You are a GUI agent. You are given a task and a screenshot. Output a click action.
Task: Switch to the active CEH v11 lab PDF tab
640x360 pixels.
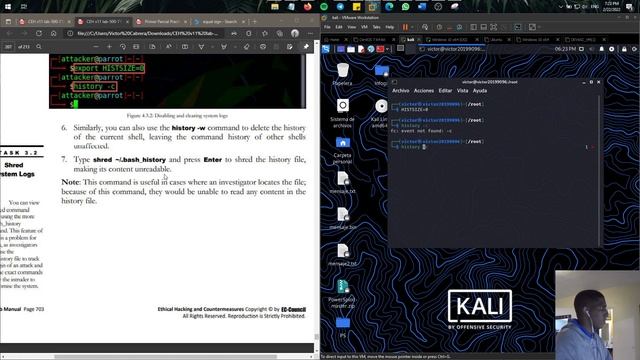tap(104, 21)
